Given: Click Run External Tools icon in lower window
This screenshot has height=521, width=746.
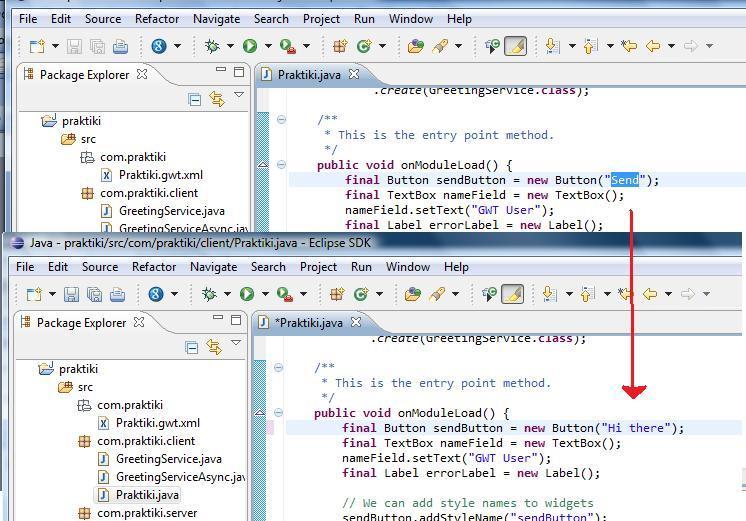Looking at the screenshot, I should (285, 294).
